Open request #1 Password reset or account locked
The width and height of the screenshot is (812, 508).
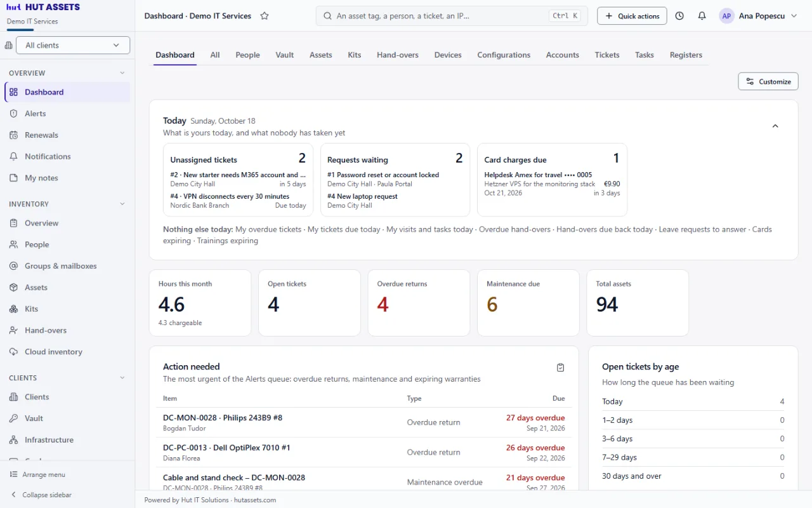point(395,179)
